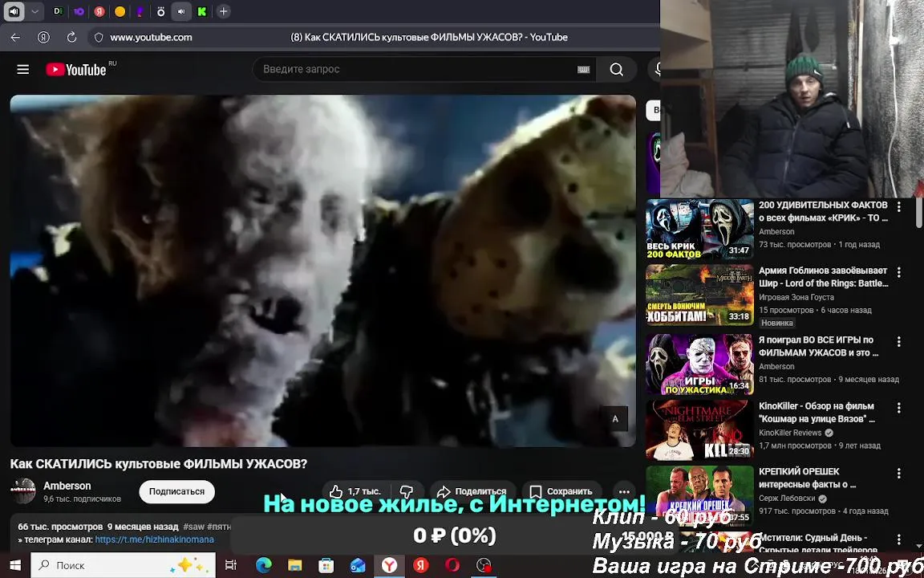The width and height of the screenshot is (924, 578).
Task: Go to YouTube home via logo
Action: (x=76, y=70)
